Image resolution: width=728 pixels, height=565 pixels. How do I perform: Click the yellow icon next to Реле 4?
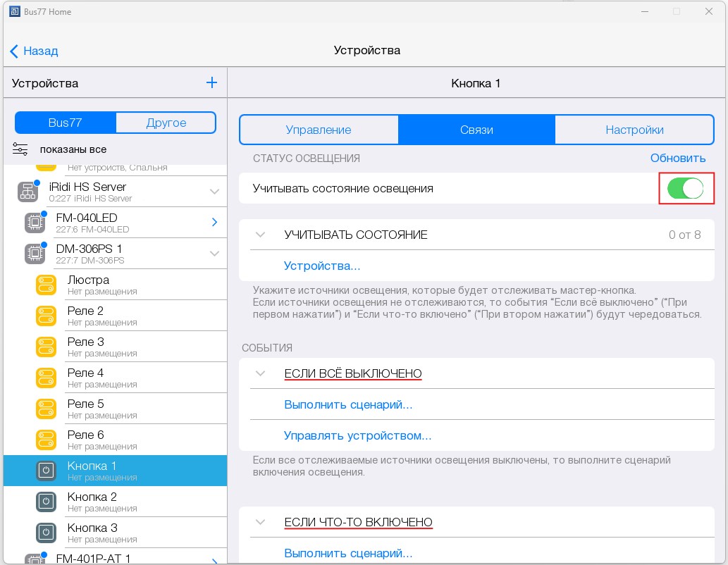pos(46,378)
